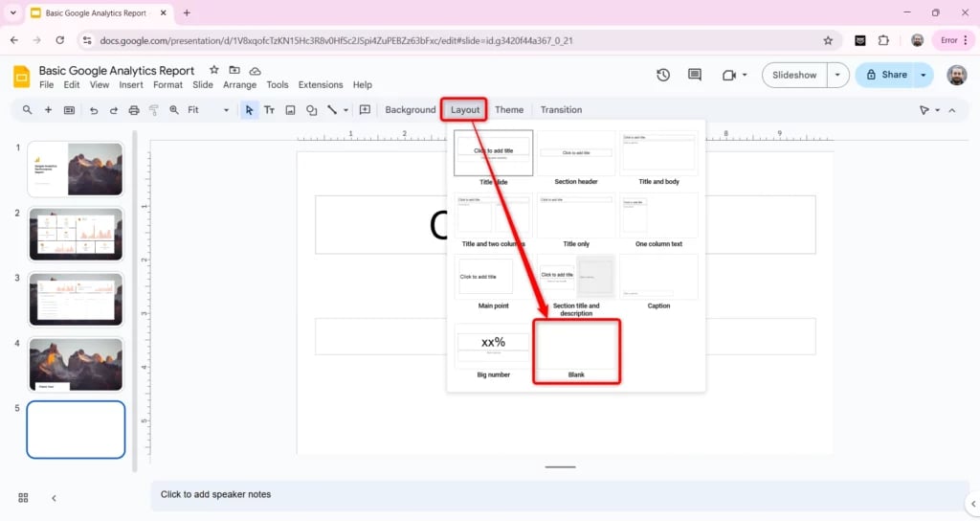Select the text box tool
Viewport: 980px width, 521px height.
coord(269,110)
